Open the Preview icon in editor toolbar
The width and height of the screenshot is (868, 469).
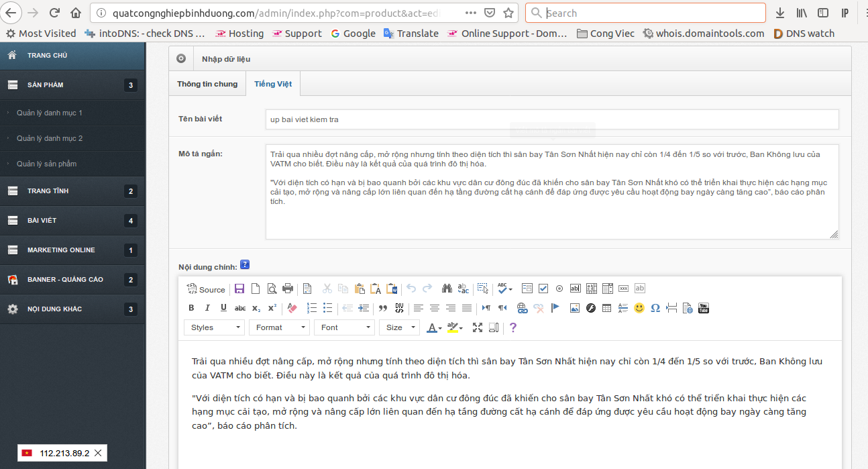pos(272,289)
